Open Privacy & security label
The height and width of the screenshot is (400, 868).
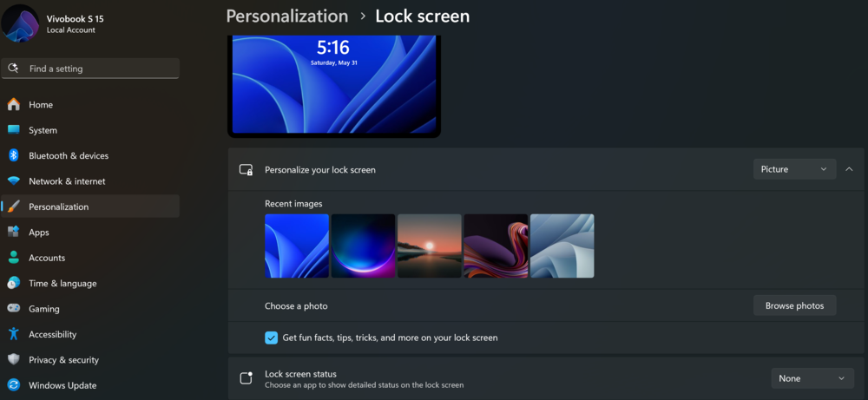point(63,359)
